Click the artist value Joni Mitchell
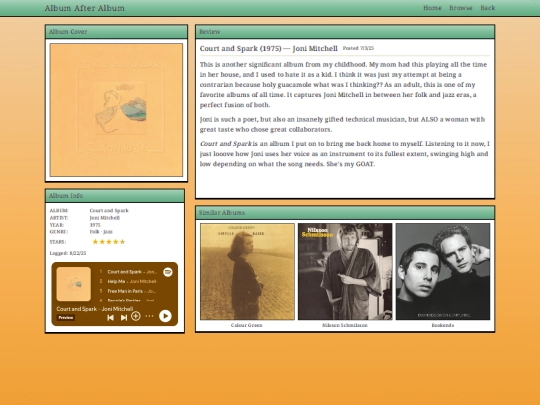The height and width of the screenshot is (405, 540). [x=105, y=218]
